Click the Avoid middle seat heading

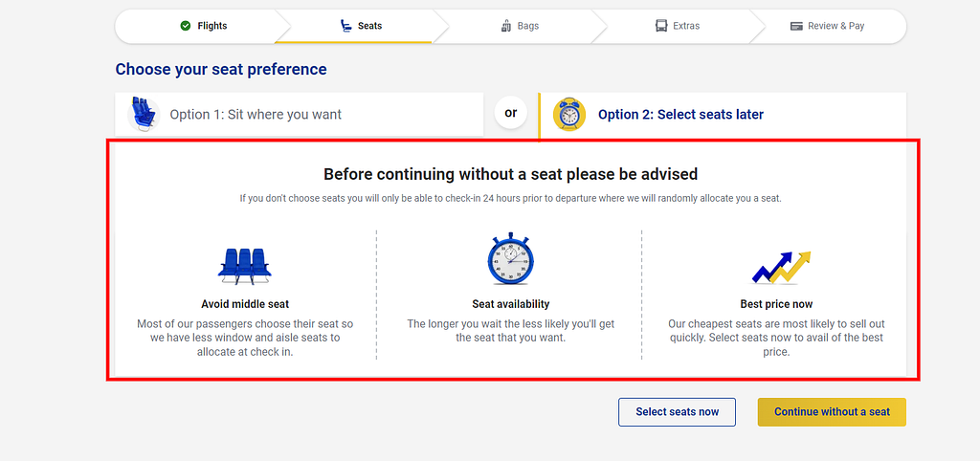[x=245, y=304]
